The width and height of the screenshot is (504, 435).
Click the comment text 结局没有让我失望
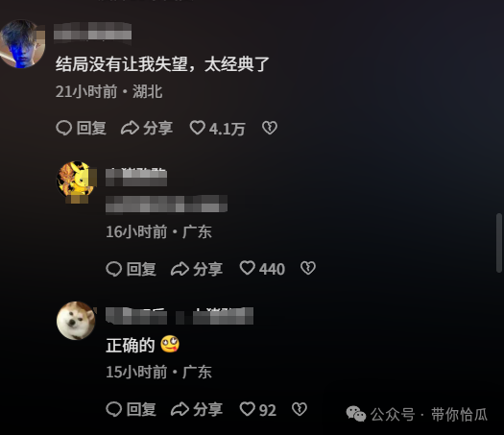[121, 64]
